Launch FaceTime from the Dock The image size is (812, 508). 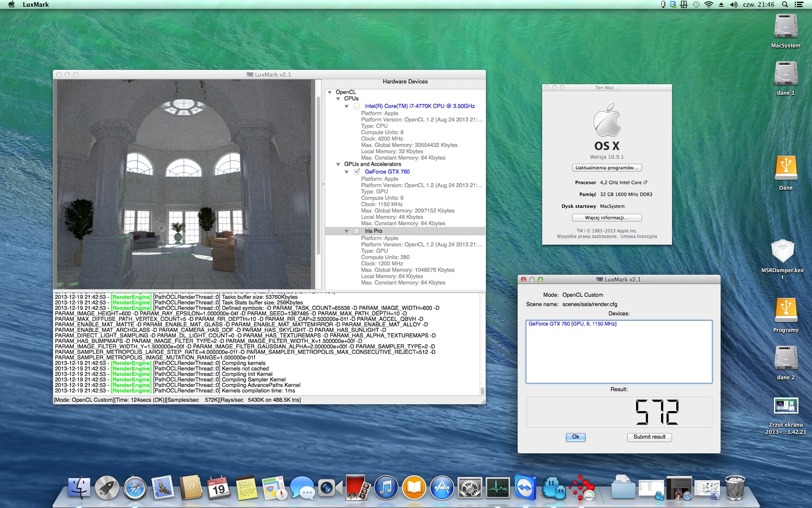click(x=330, y=488)
